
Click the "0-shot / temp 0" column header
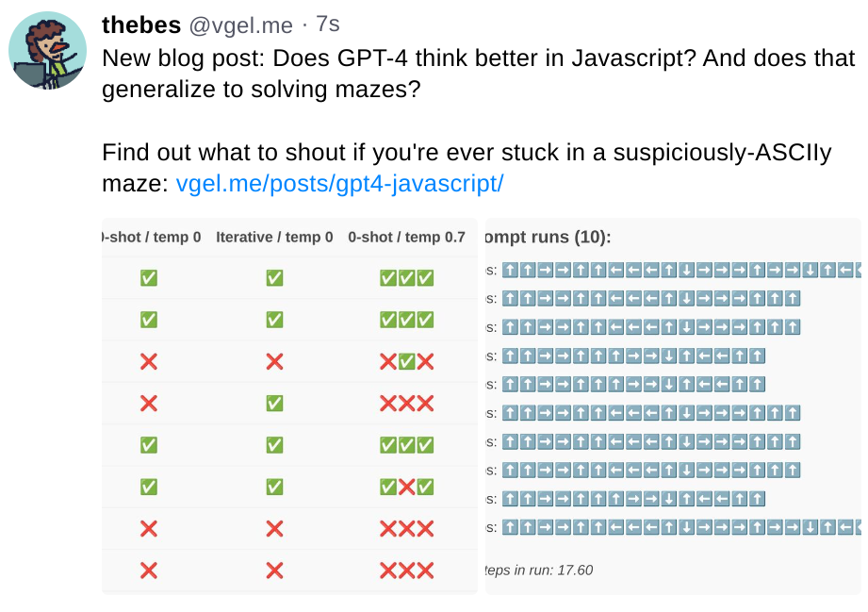coord(151,238)
